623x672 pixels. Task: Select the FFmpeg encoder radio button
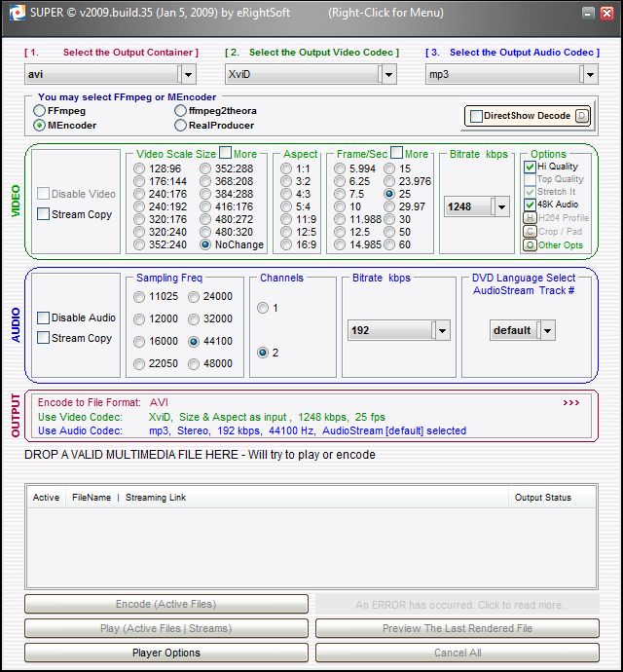click(x=39, y=111)
